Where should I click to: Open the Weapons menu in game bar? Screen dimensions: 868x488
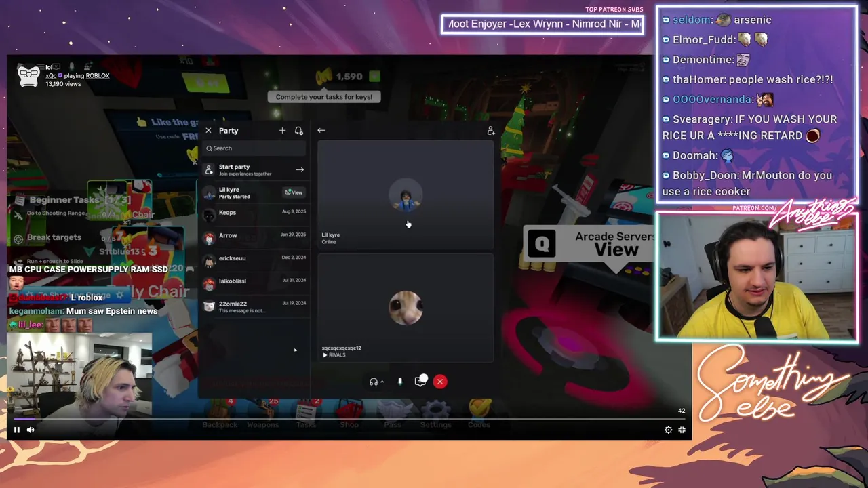pyautogui.click(x=262, y=415)
